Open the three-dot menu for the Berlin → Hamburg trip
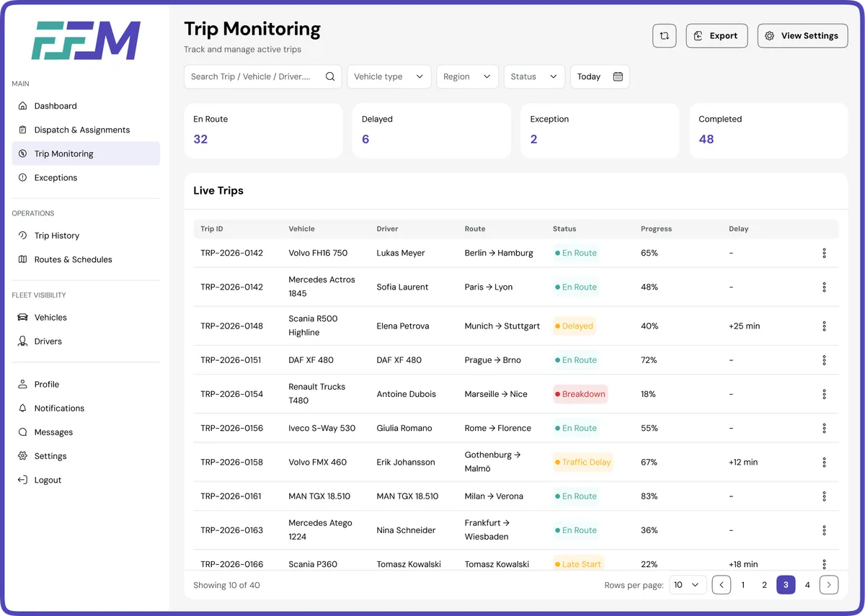Image resolution: width=865 pixels, height=616 pixels. (824, 253)
